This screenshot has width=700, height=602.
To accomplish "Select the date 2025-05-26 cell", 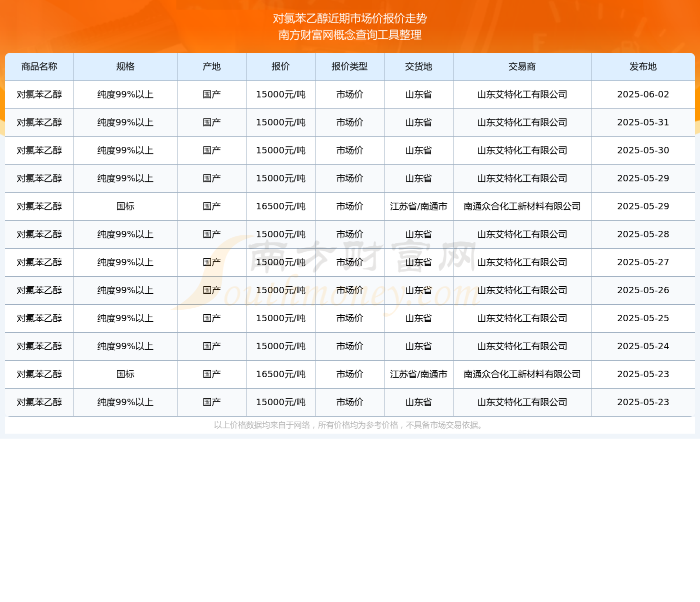I will pos(643,290).
